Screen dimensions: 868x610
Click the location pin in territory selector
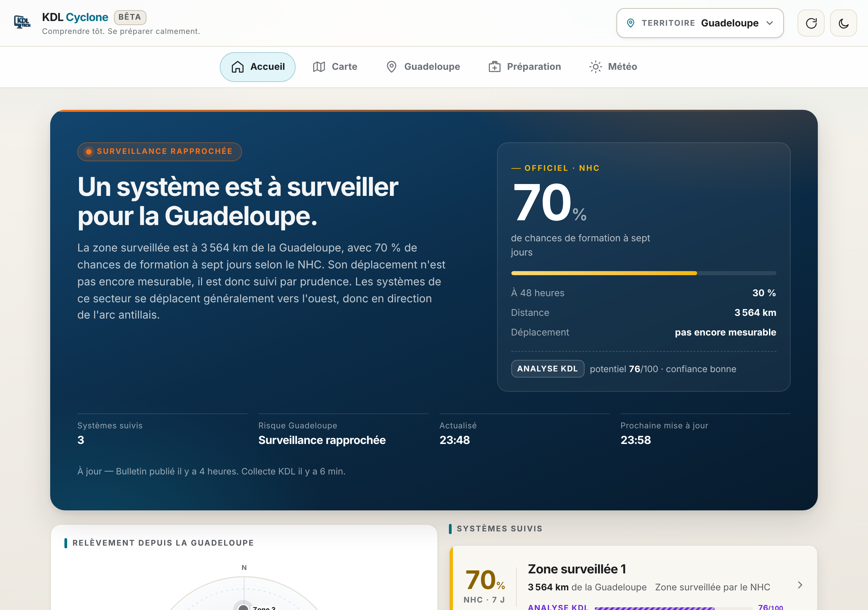(x=630, y=23)
